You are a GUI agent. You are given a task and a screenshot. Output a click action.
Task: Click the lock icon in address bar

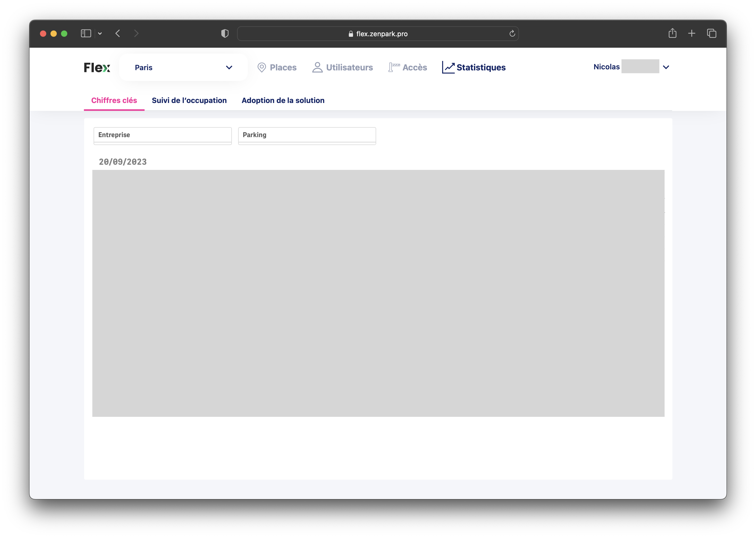coord(351,34)
